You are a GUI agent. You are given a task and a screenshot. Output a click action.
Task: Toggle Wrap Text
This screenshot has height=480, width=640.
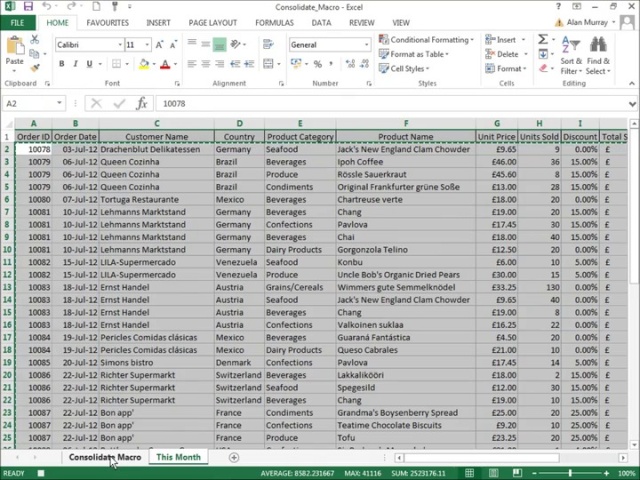tap(268, 44)
